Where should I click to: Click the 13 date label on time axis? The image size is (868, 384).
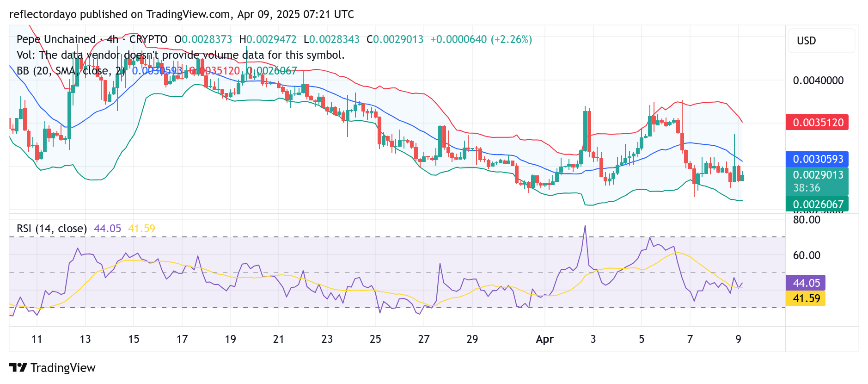pos(85,339)
